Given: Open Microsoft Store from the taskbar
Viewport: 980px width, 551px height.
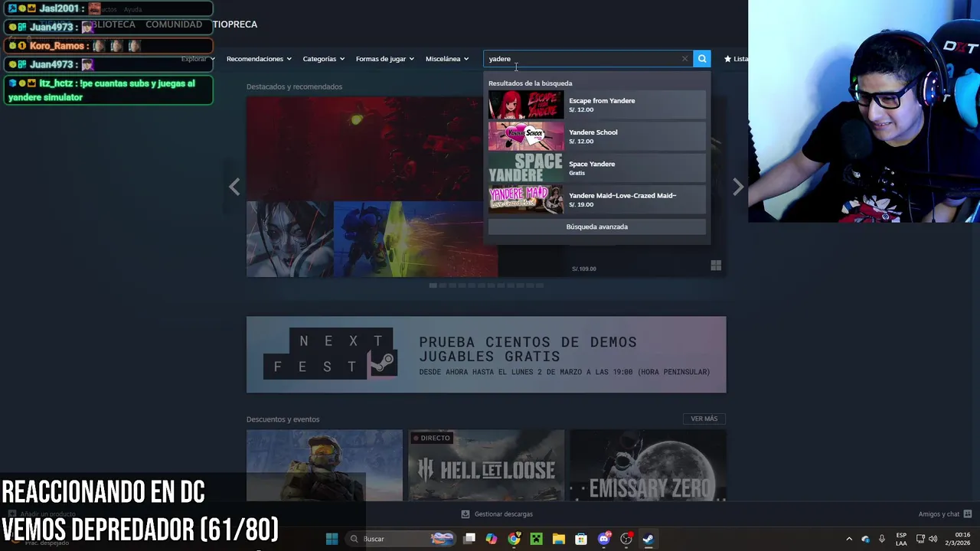Looking at the screenshot, I should tap(581, 539).
